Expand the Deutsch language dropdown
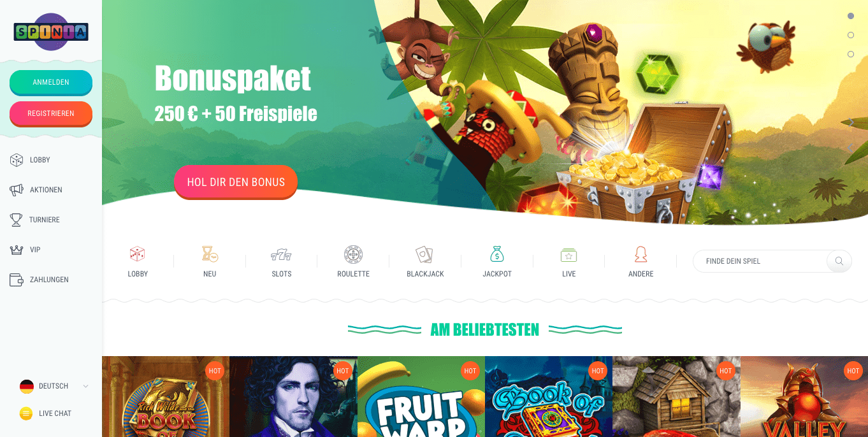 click(x=54, y=386)
